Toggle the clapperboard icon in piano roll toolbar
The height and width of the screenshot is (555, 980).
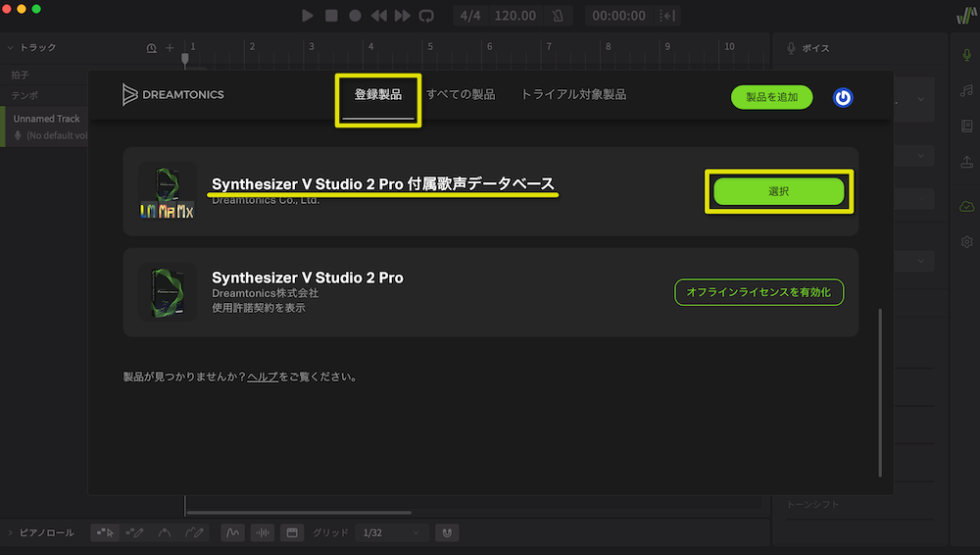[292, 533]
